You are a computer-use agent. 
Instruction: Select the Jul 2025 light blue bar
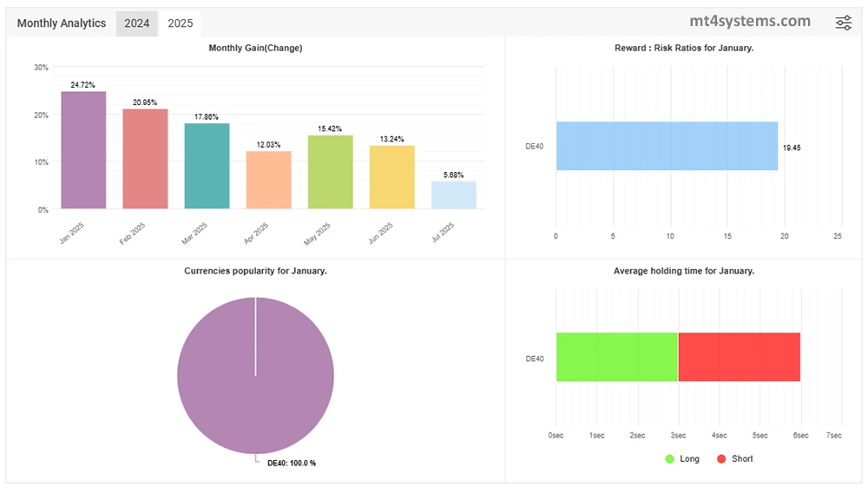pos(453,195)
